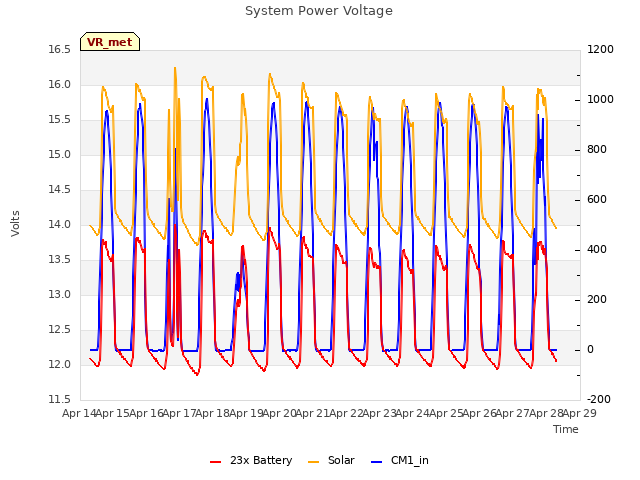The height and width of the screenshot is (480, 640).
Task: Click the blue CM1_in legend swatch
Action: click(x=376, y=462)
